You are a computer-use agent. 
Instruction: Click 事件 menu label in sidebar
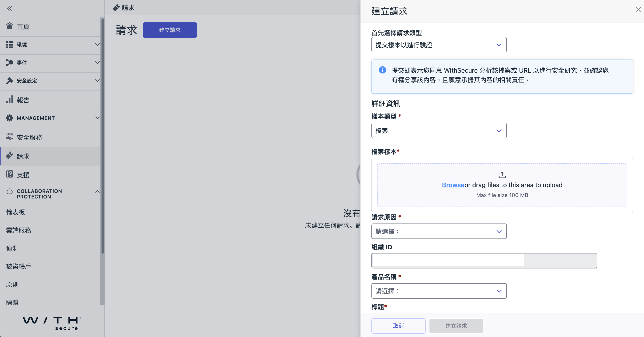pyautogui.click(x=22, y=63)
